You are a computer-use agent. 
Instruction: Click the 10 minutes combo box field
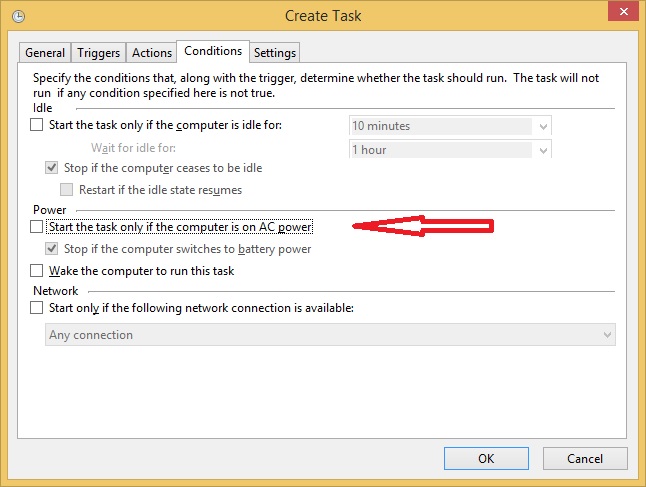[450, 126]
